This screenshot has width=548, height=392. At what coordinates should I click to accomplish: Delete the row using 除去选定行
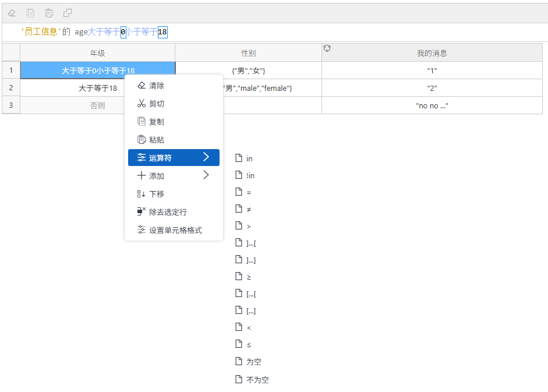[168, 212]
